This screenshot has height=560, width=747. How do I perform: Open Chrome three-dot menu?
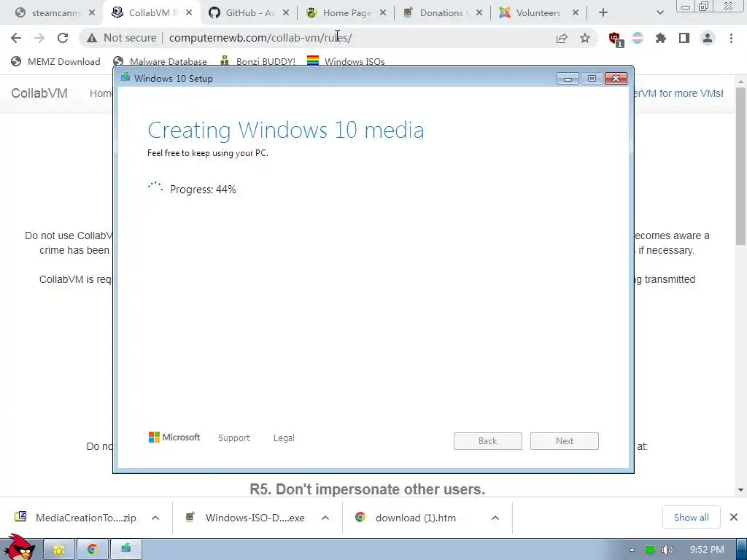click(x=731, y=39)
